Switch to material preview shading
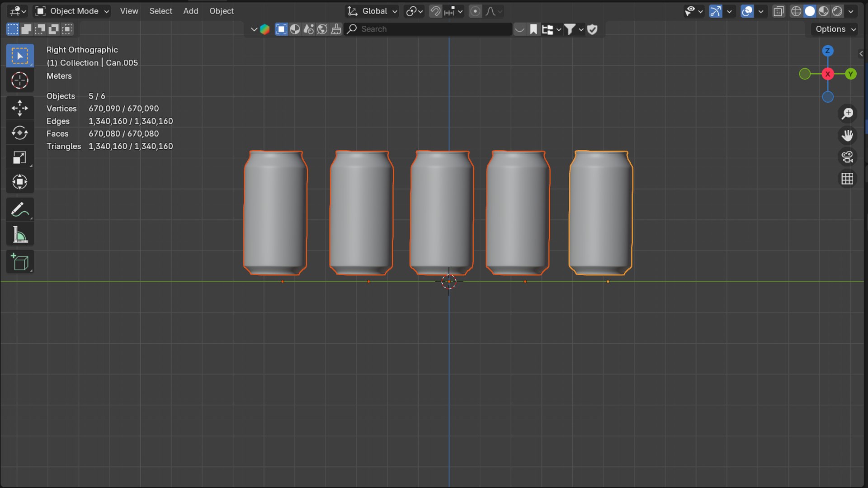The height and width of the screenshot is (488, 868). pyautogui.click(x=824, y=11)
